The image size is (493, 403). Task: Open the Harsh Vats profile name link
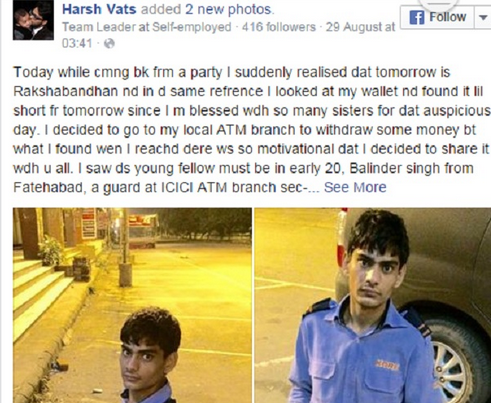[x=99, y=9]
